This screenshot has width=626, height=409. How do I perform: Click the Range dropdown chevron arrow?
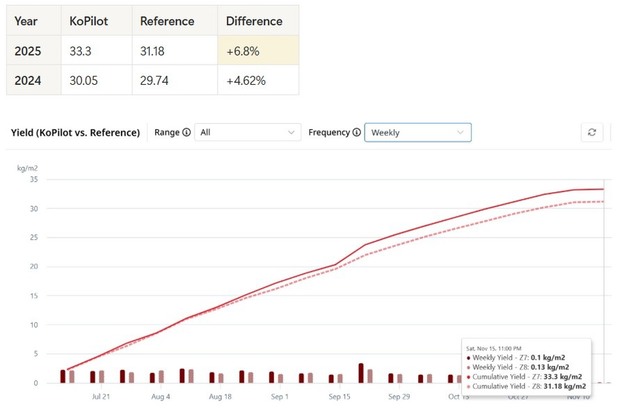[x=291, y=132]
